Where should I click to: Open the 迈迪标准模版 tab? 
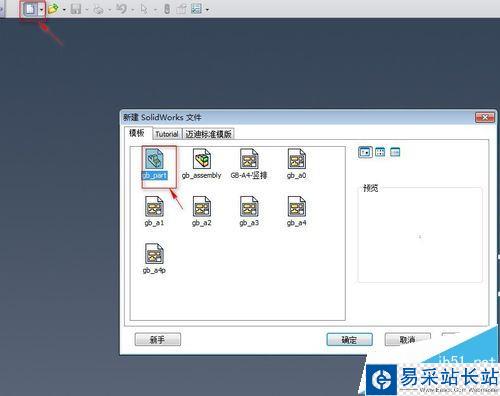[x=208, y=134]
